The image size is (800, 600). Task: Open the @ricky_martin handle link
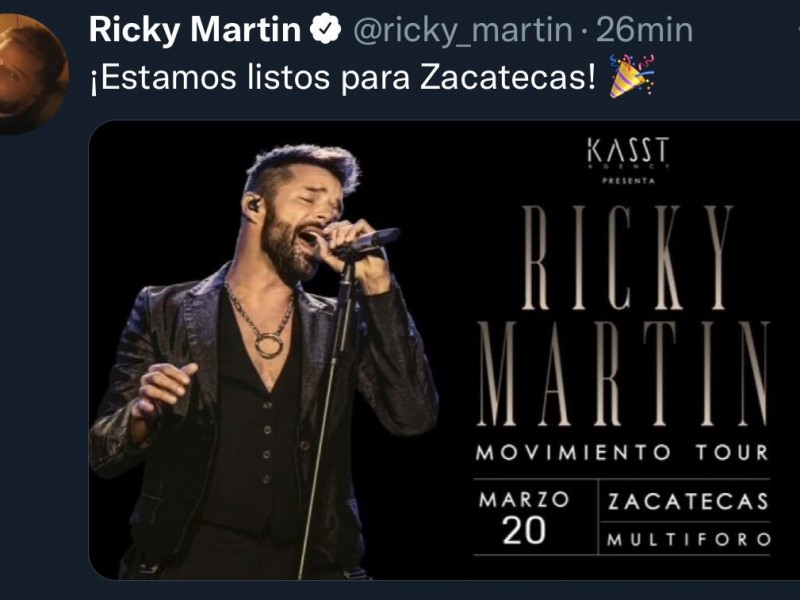(463, 31)
